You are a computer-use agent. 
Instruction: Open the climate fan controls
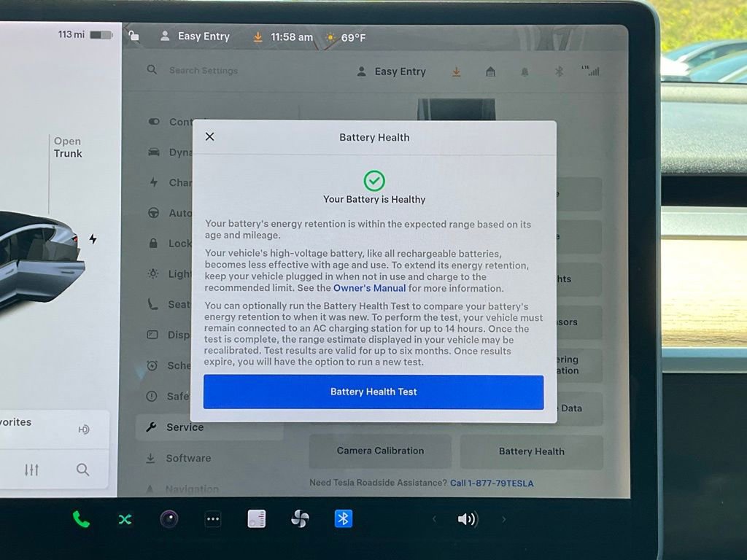[x=300, y=519]
